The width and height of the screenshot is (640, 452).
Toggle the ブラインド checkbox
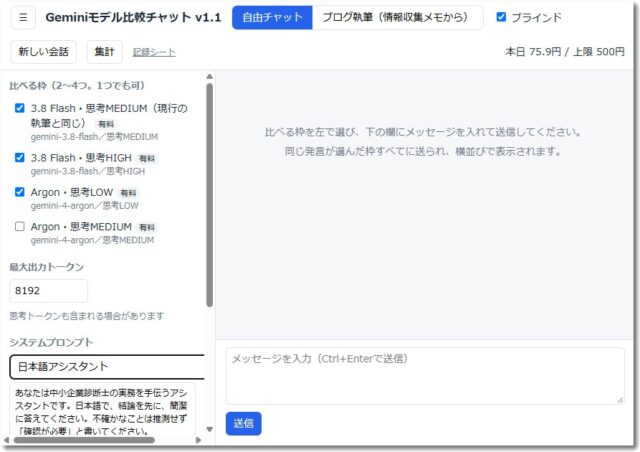click(501, 17)
